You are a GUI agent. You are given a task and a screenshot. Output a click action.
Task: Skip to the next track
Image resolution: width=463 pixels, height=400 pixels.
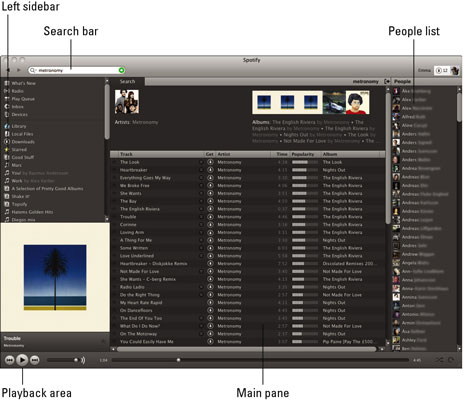(35, 360)
